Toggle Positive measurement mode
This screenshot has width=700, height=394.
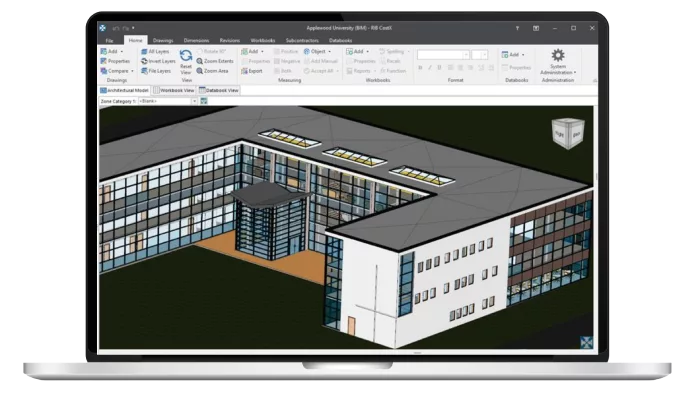click(286, 51)
